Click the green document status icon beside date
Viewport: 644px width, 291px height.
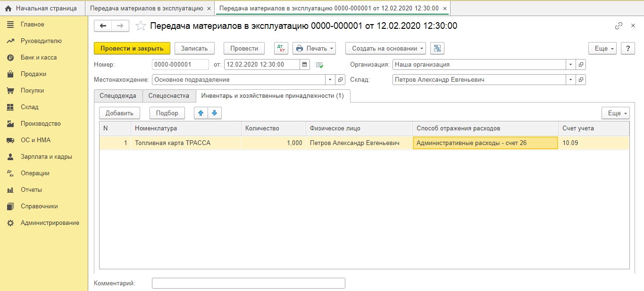point(319,65)
